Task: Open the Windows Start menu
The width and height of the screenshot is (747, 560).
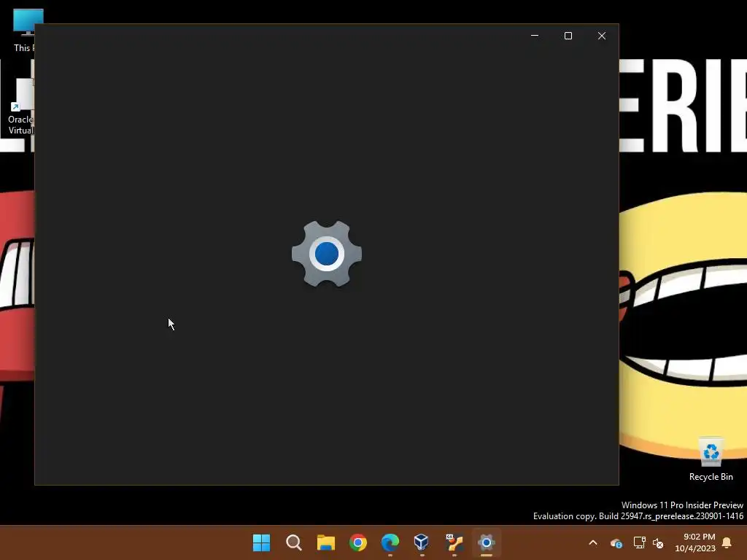Action: tap(261, 542)
